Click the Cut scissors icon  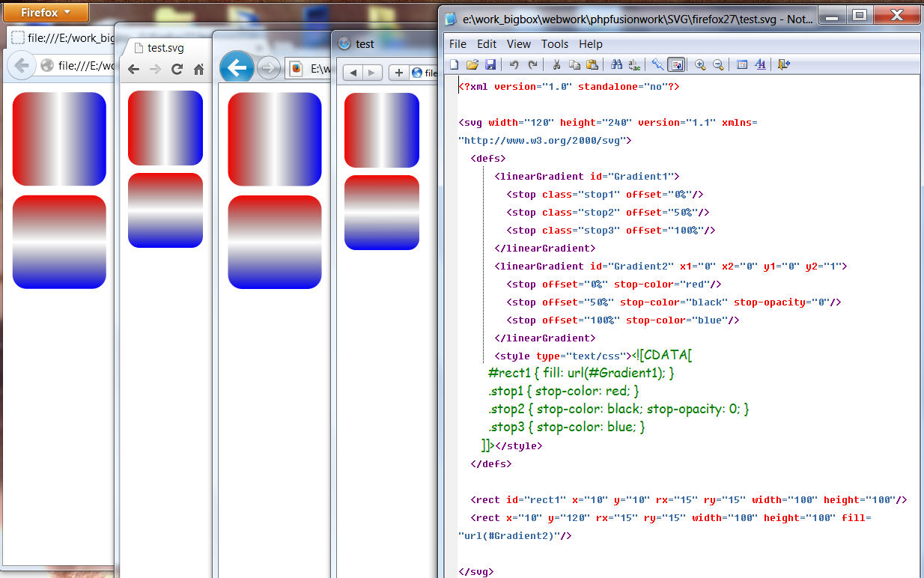click(x=556, y=65)
